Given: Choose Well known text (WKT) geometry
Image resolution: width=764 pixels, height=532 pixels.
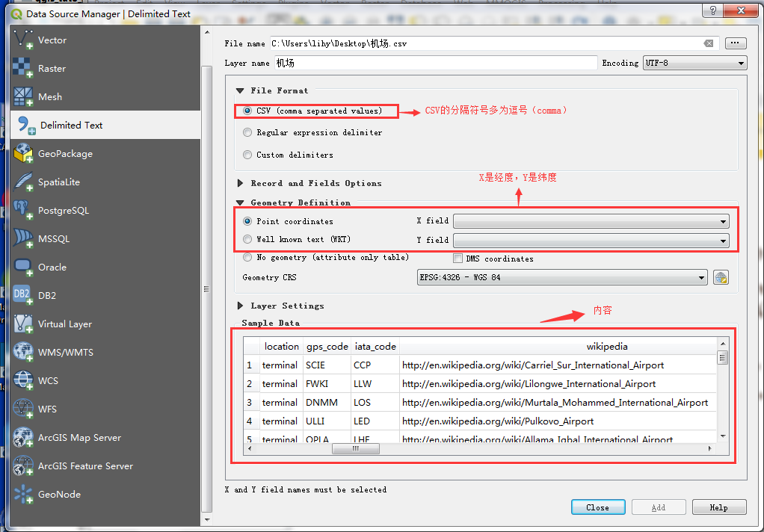Looking at the screenshot, I should [x=247, y=240].
